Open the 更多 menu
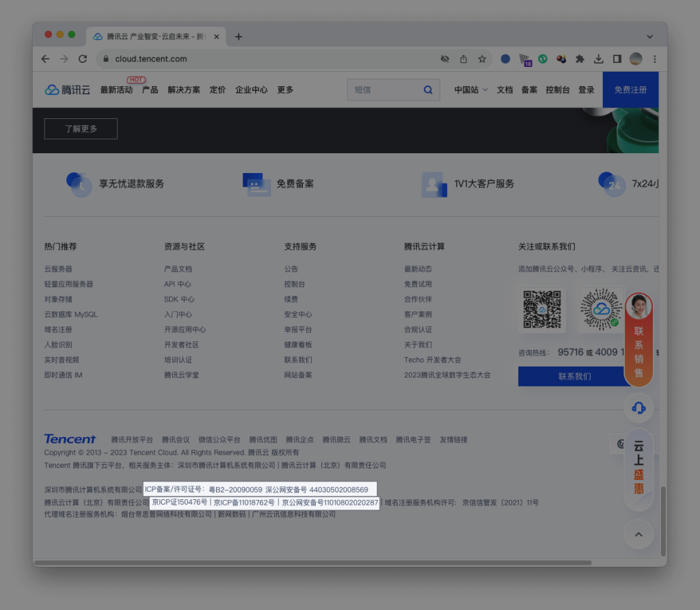Screen dimensions: 700x610 pyautogui.click(x=285, y=90)
